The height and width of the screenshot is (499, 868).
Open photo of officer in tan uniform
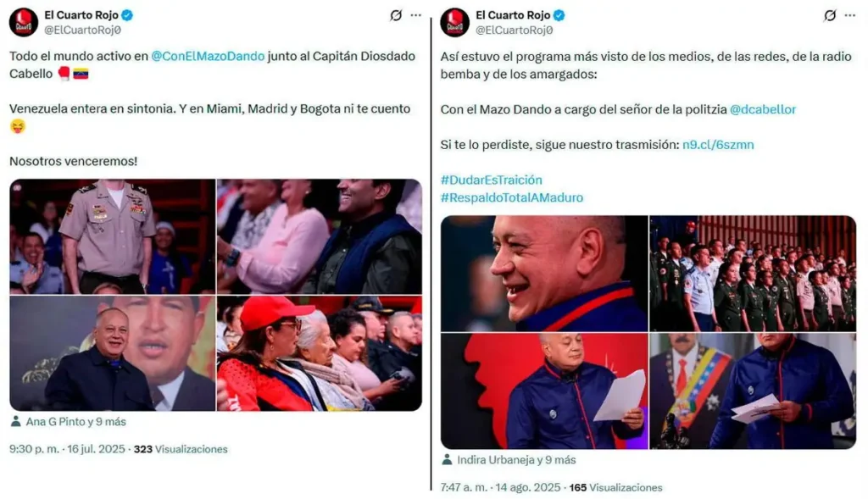(x=113, y=236)
